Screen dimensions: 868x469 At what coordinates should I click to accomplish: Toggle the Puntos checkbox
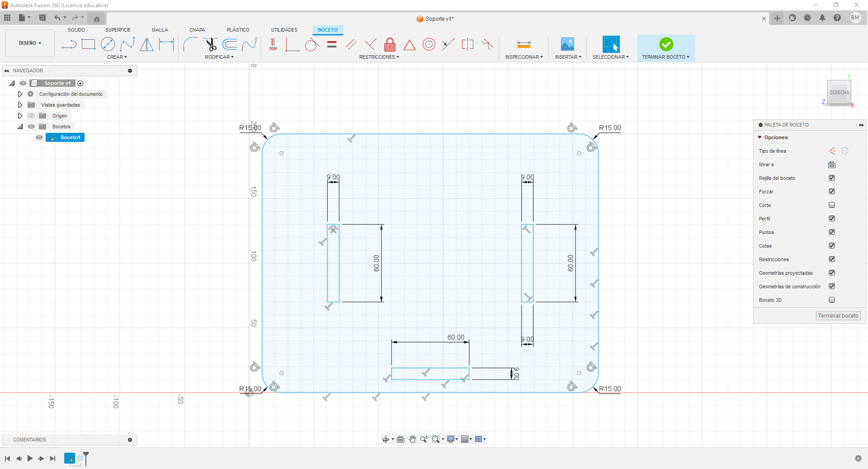coord(832,232)
